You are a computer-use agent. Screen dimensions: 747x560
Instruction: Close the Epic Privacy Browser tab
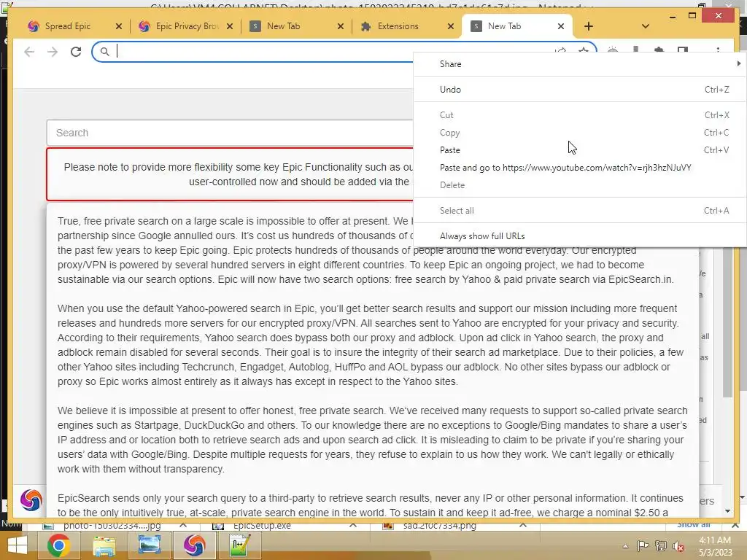[x=230, y=26]
